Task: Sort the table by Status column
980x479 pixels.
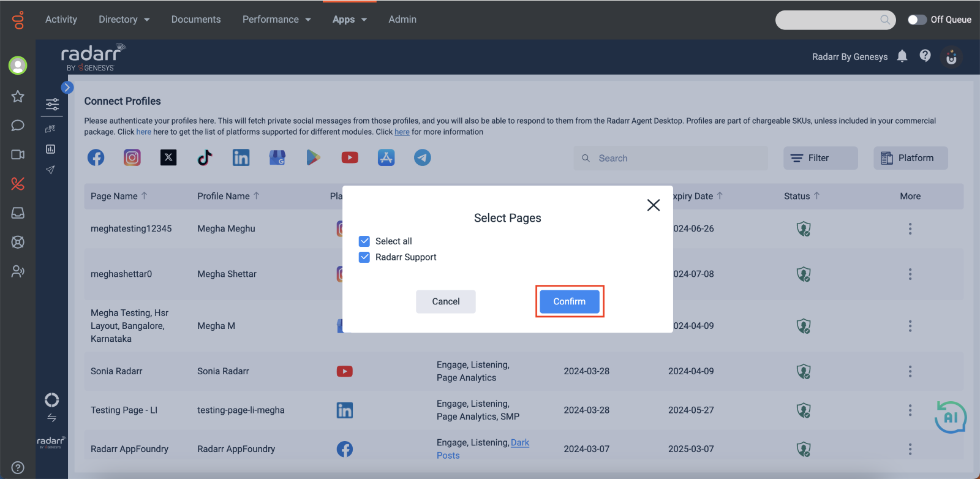Action: 802,196
